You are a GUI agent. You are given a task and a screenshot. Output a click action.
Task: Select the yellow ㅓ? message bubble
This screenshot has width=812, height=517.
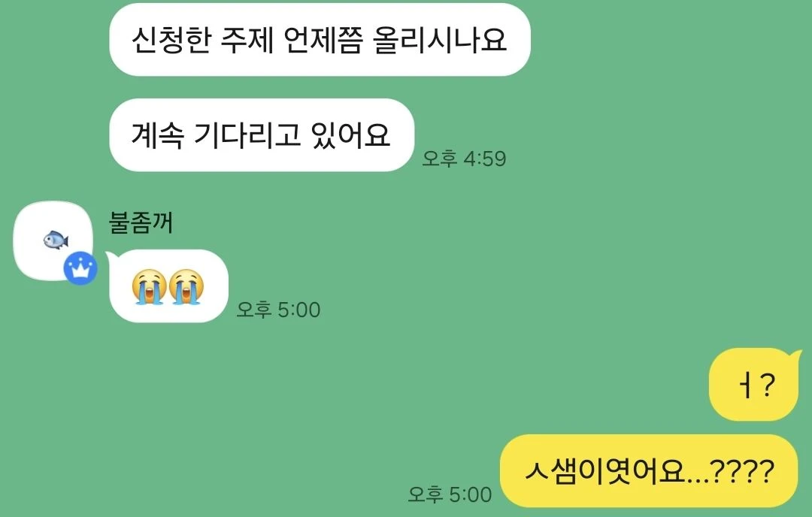753,385
